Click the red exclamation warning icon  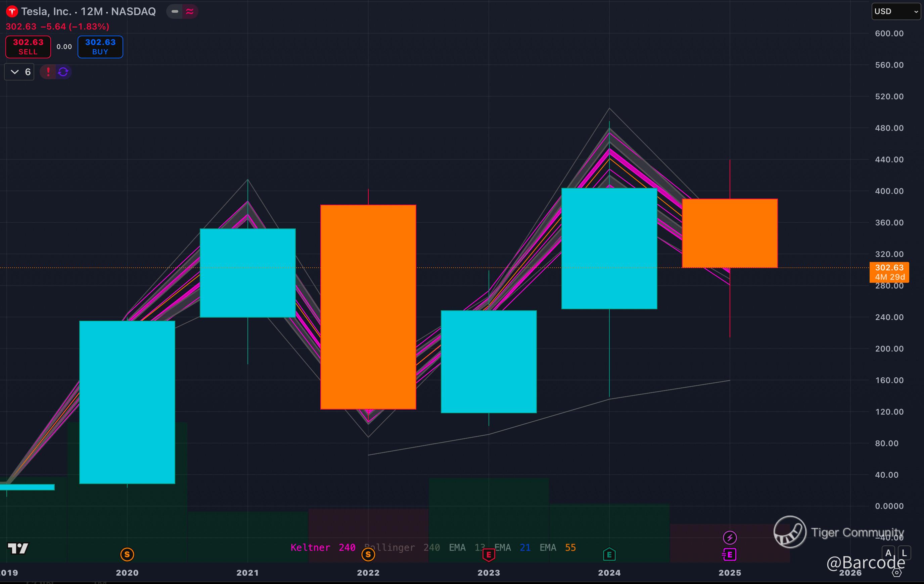click(48, 72)
